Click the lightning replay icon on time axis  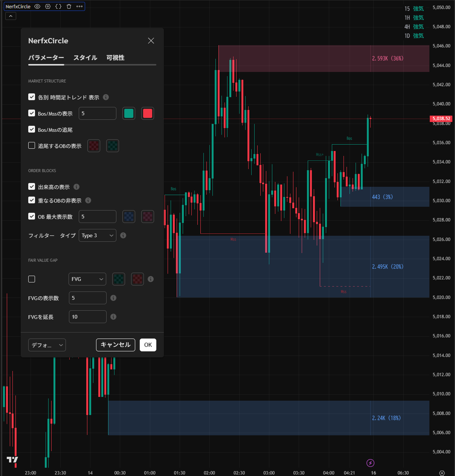pos(370,463)
